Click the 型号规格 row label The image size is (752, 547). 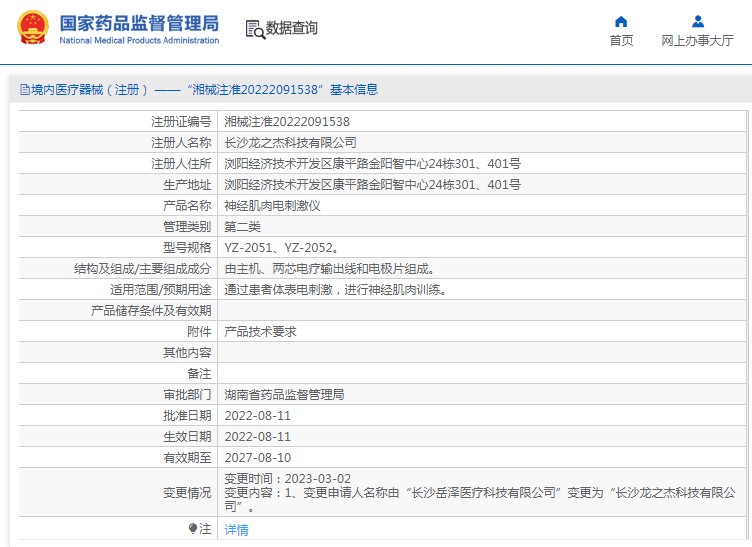(187, 248)
